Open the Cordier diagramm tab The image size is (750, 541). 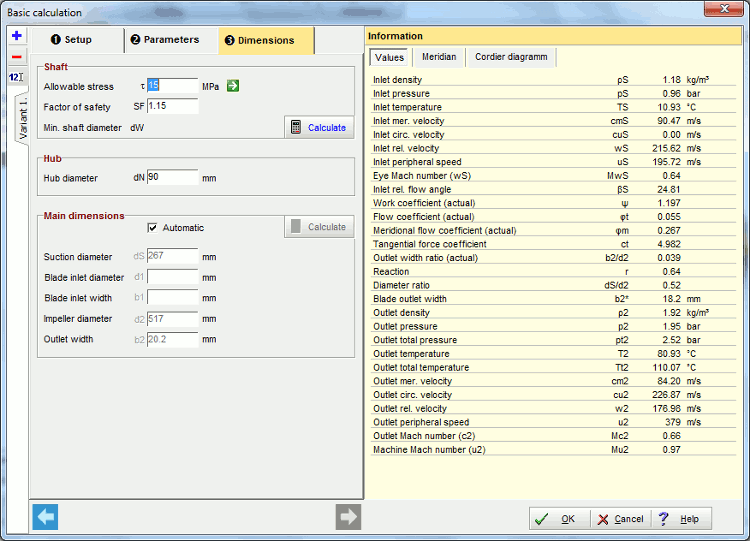(x=511, y=57)
